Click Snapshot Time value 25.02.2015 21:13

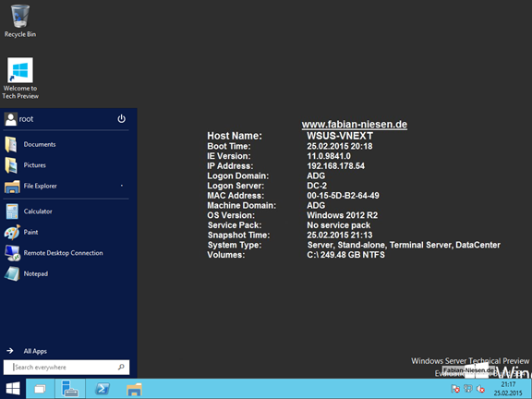click(x=340, y=236)
